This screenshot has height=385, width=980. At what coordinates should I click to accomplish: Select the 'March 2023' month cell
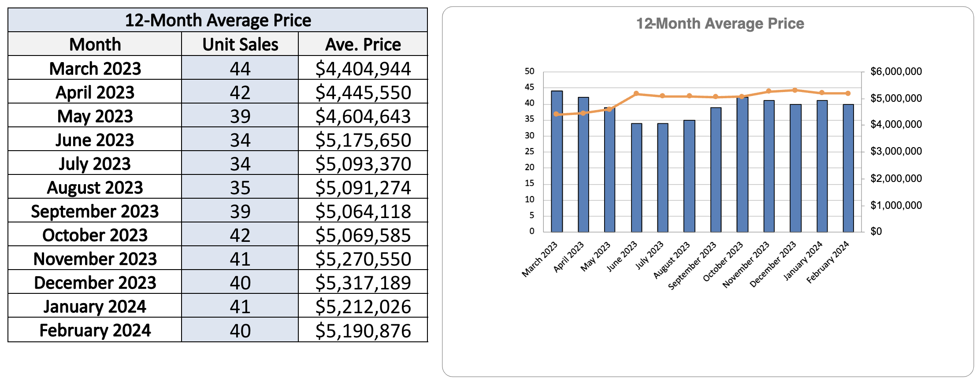95,68
